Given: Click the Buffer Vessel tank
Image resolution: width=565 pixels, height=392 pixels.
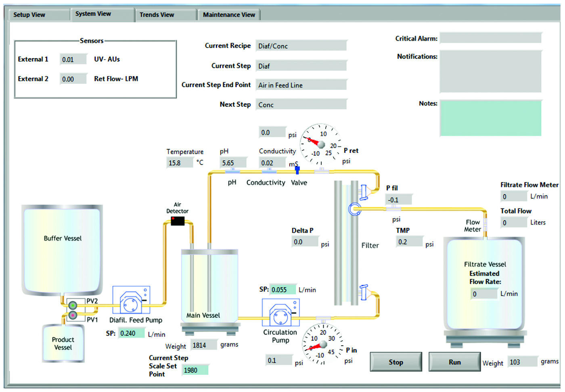Looking at the screenshot, I should click(x=62, y=249).
